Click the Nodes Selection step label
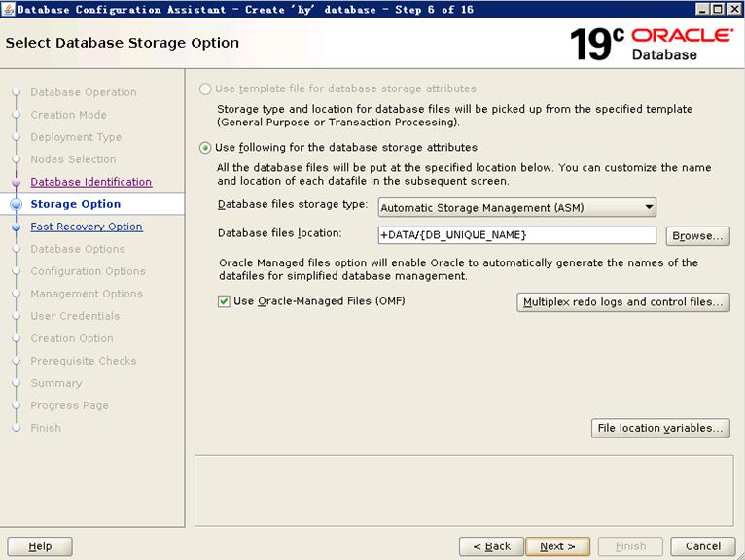 click(73, 159)
